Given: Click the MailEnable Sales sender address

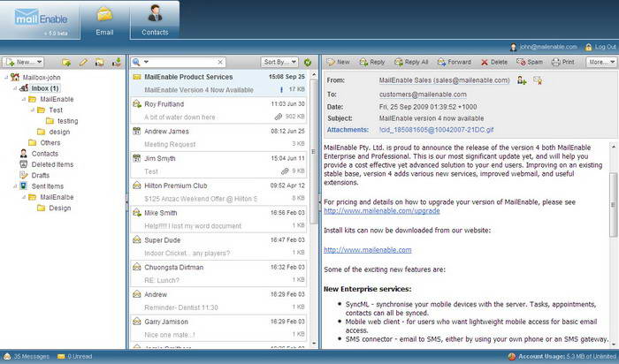Looking at the screenshot, I should pyautogui.click(x=444, y=80).
